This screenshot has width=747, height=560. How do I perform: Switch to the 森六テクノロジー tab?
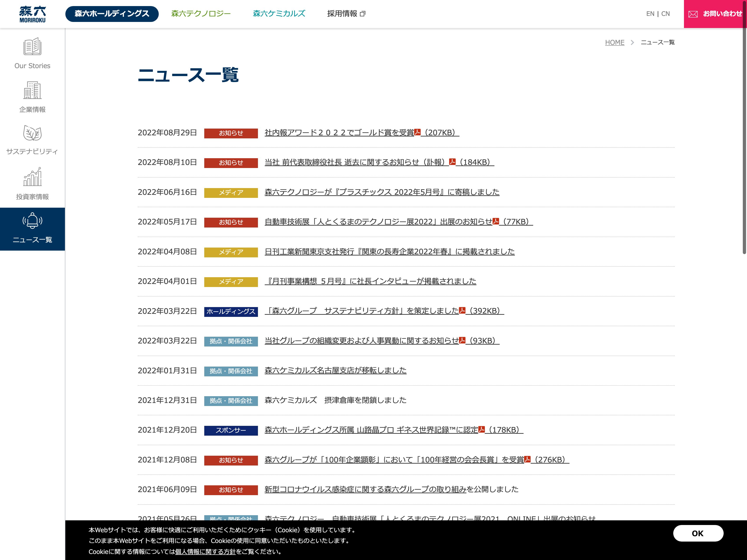pos(201,14)
